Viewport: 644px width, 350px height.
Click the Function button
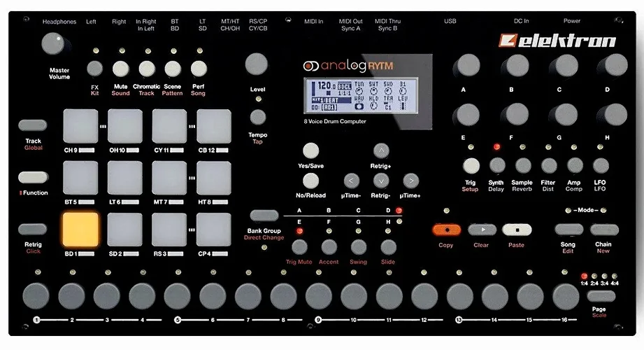tap(33, 177)
